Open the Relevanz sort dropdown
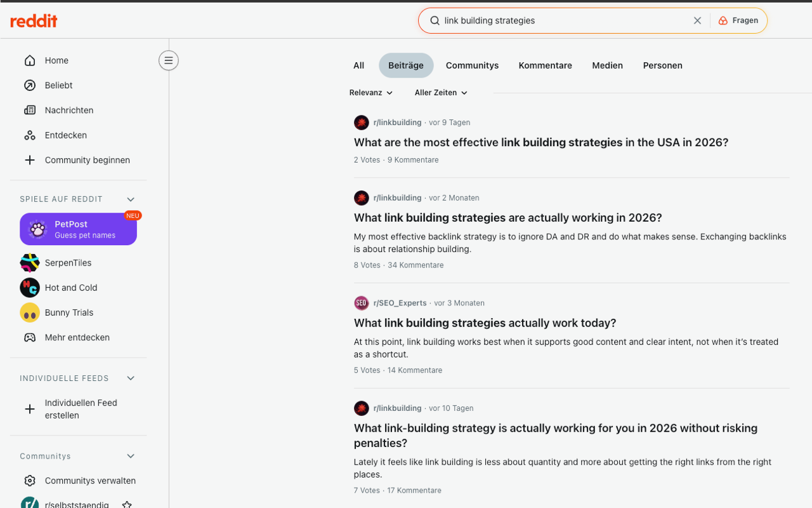The width and height of the screenshot is (812, 508). click(370, 93)
